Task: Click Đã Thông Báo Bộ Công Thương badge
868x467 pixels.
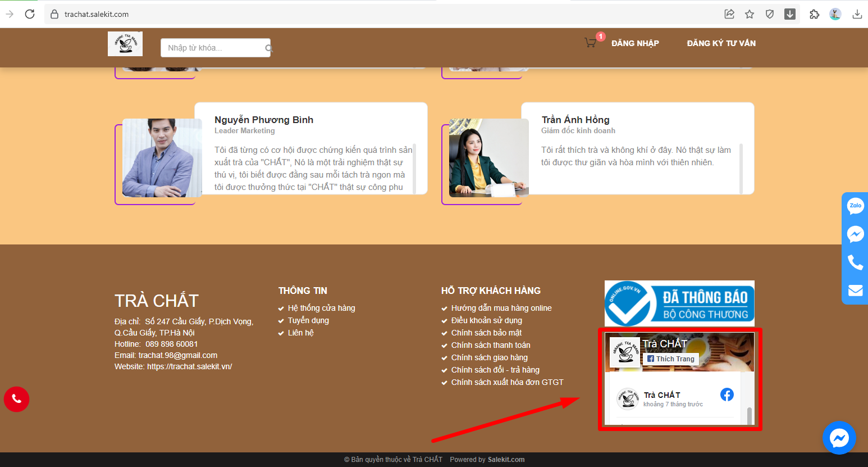Action: [x=679, y=303]
